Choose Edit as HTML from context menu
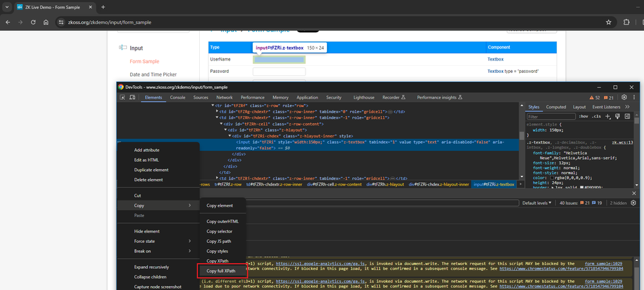644x290 pixels. pyautogui.click(x=147, y=160)
